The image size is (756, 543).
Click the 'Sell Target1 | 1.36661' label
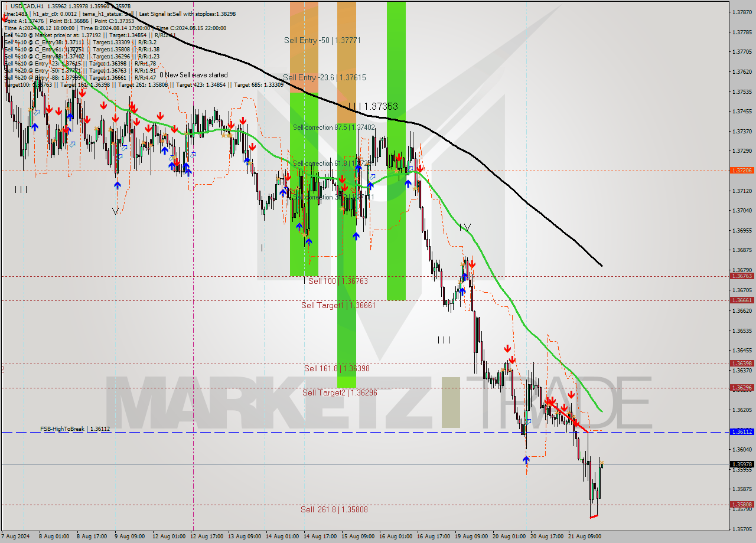point(338,305)
